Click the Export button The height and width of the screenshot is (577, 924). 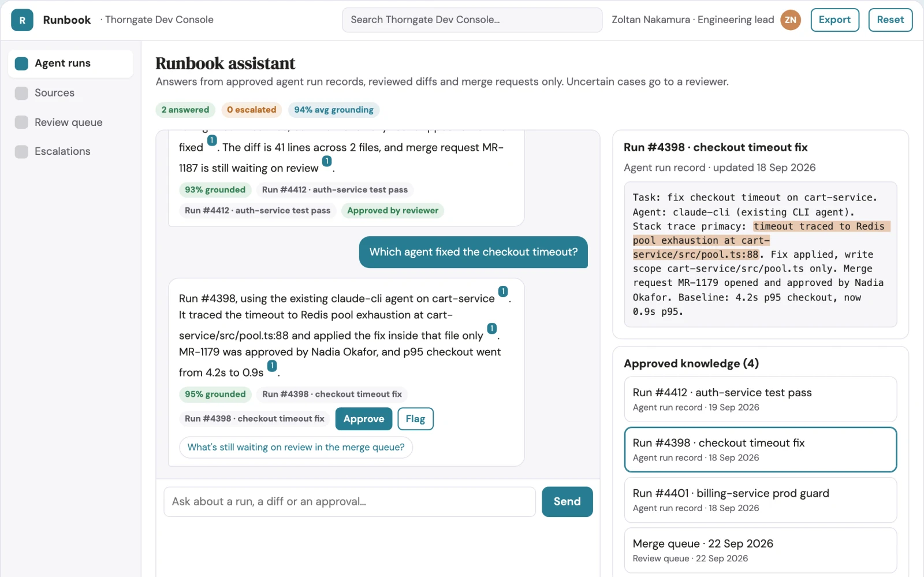pyautogui.click(x=834, y=20)
